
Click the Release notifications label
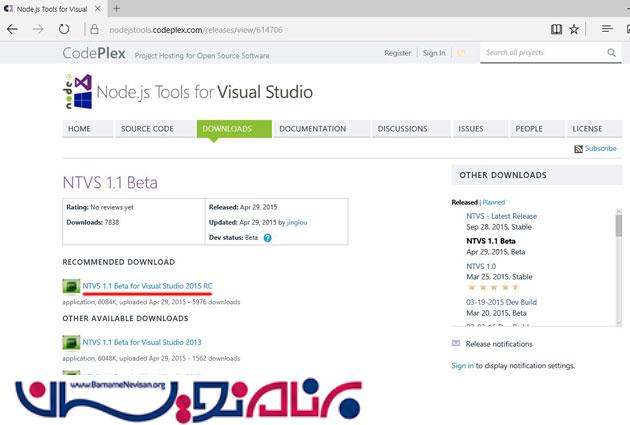coord(499,344)
